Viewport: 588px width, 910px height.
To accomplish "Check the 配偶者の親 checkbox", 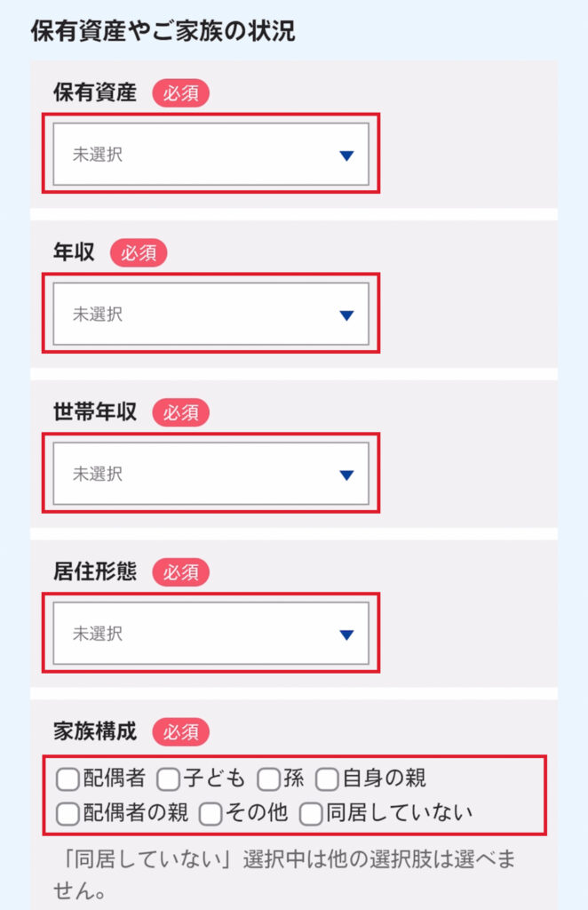I will [68, 813].
